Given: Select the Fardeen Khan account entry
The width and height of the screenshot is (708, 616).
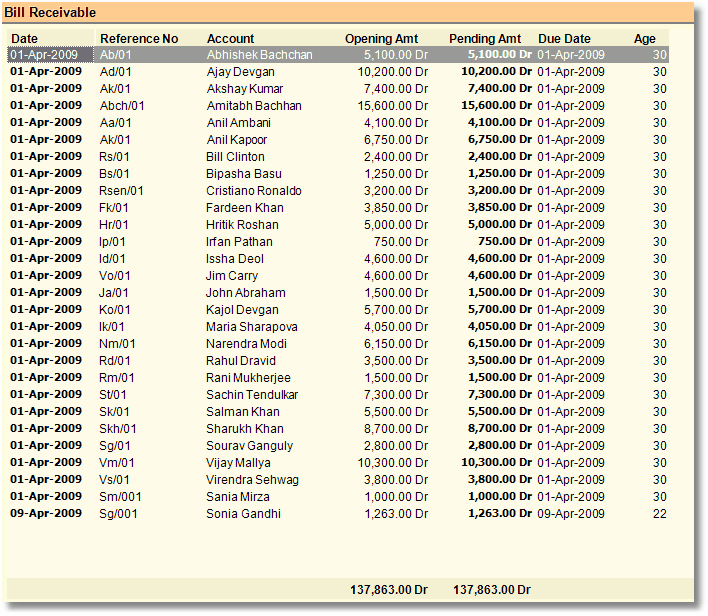Looking at the screenshot, I should pos(245,208).
